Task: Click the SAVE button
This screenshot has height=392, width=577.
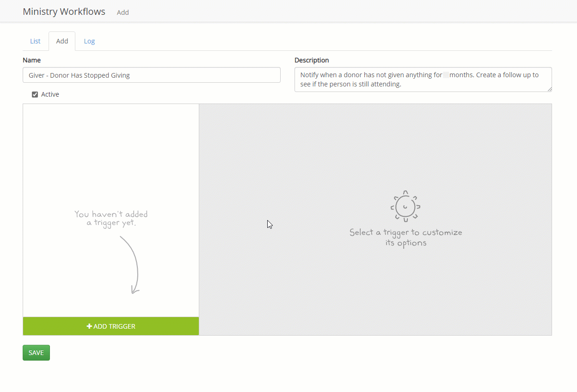Action: pyautogui.click(x=36, y=353)
